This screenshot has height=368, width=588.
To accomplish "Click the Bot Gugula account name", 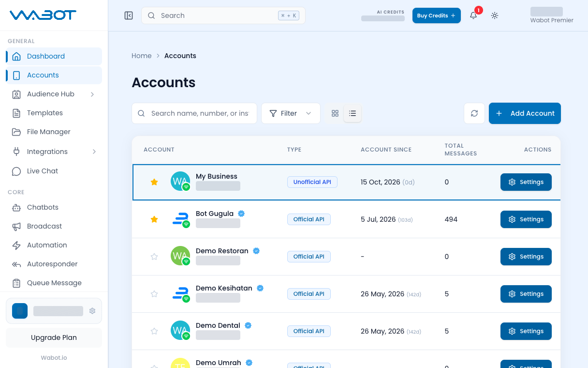I will [215, 214].
